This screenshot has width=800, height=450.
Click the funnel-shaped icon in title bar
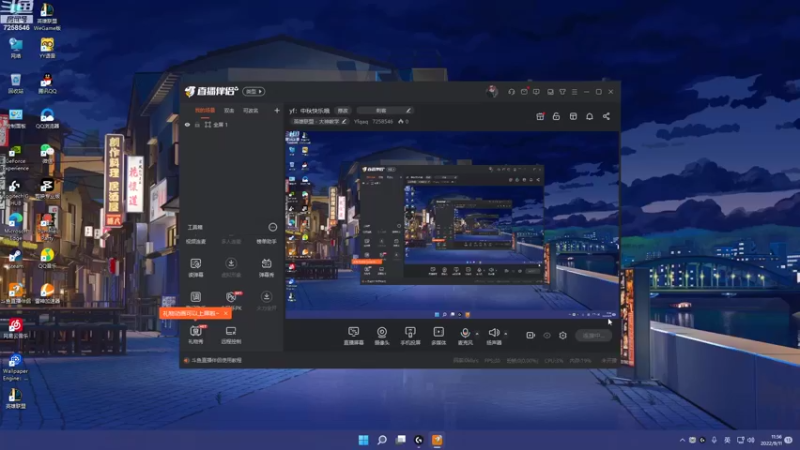tap(562, 92)
